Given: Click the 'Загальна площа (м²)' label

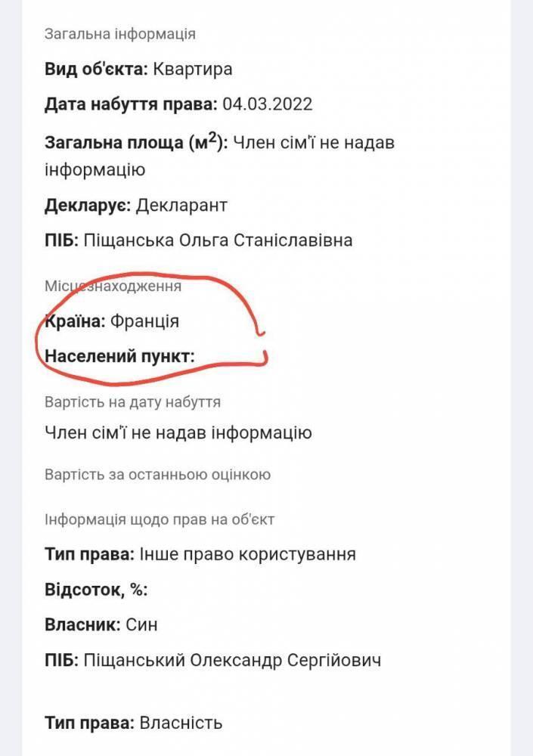Looking at the screenshot, I should pyautogui.click(x=135, y=143).
